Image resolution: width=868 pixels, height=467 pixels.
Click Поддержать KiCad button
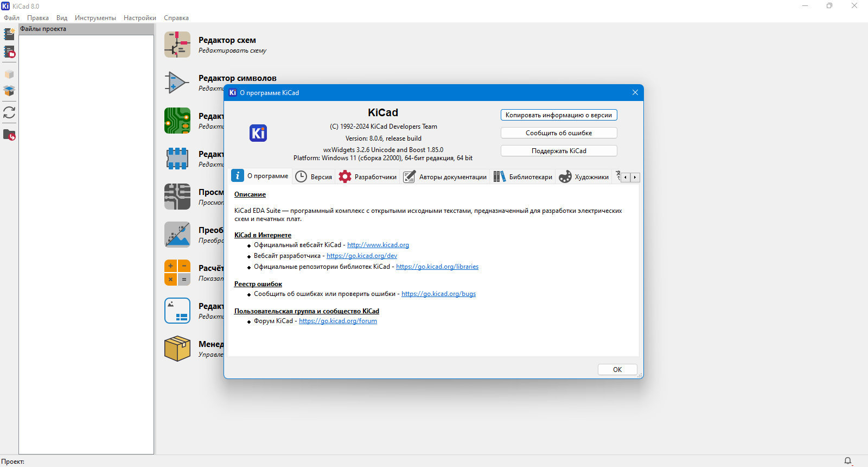click(x=559, y=151)
